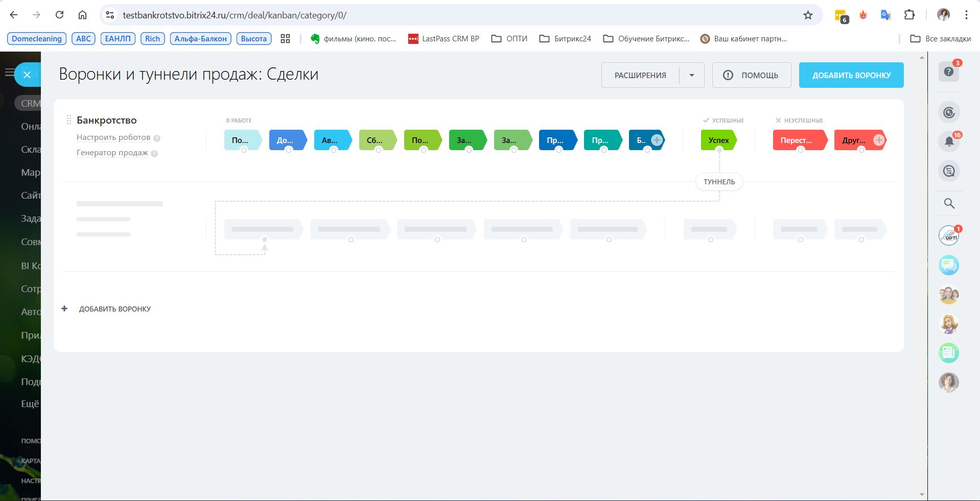Click the ДОБАВИТЬ ВОРОНКУ link below funnels

click(x=114, y=309)
